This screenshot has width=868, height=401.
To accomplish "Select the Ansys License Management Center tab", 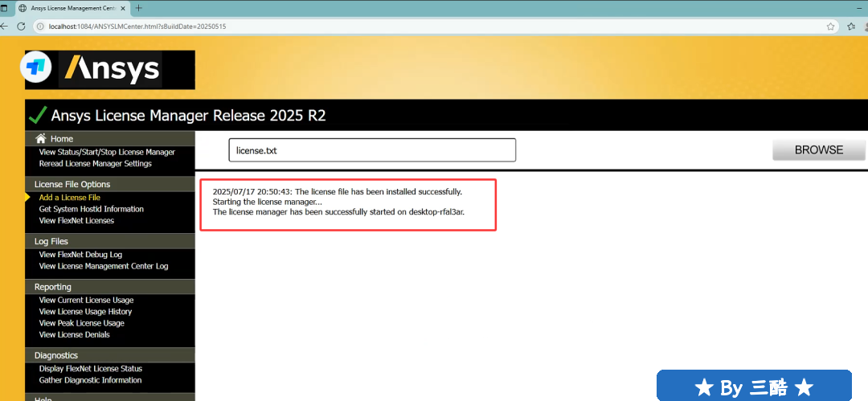I will click(x=72, y=8).
